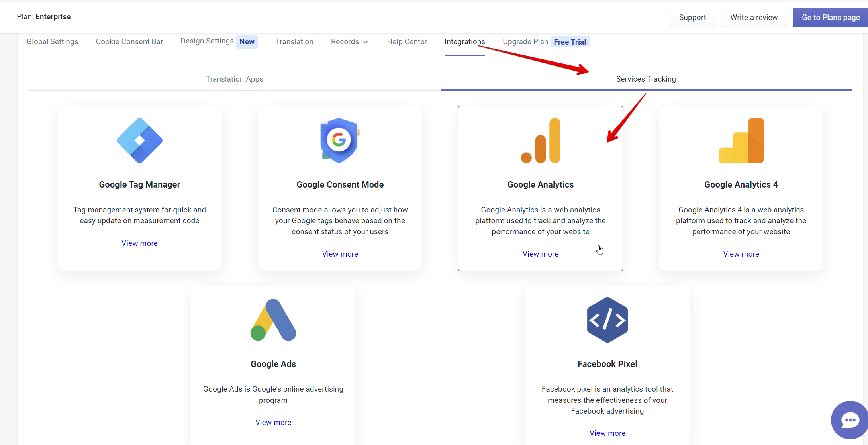
Task: Click View more under Google Tag Manager
Action: click(139, 243)
